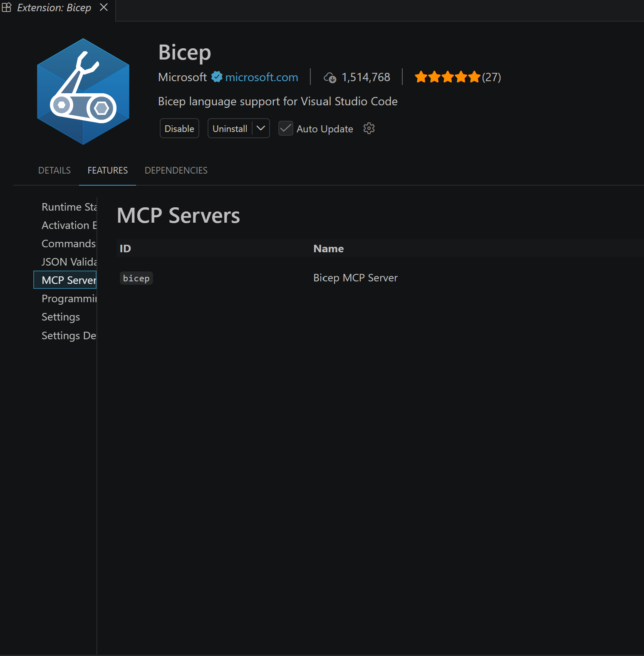Close the Extension: Bicep tab
Image resolution: width=644 pixels, height=656 pixels.
pyautogui.click(x=104, y=7)
